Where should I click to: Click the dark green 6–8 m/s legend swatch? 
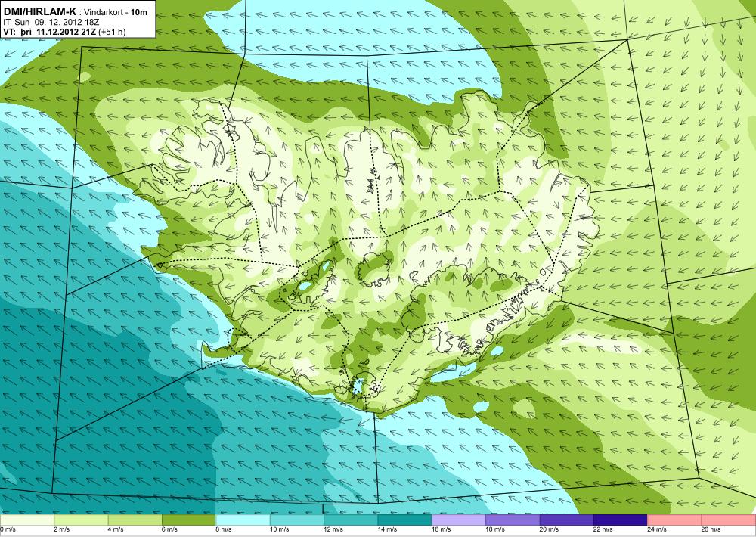[189, 520]
